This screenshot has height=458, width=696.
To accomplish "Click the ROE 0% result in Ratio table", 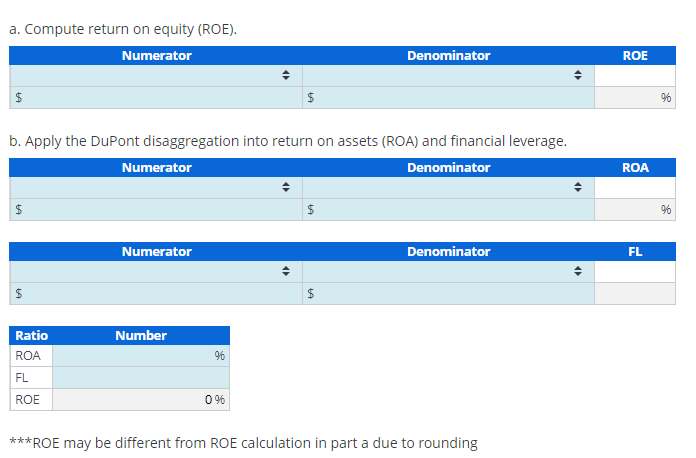I will pos(141,400).
